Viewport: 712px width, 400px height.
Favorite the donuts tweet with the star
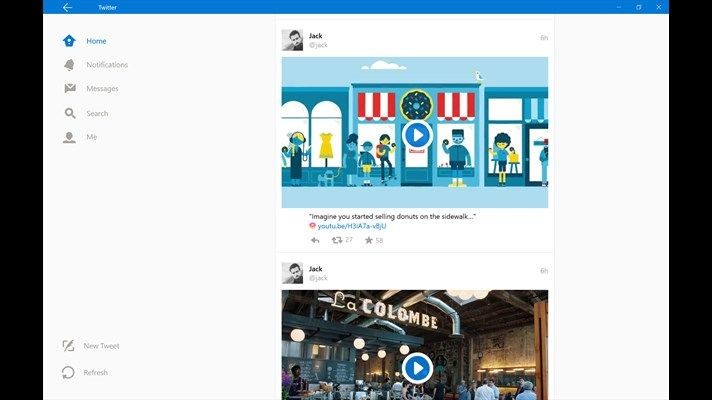click(369, 240)
